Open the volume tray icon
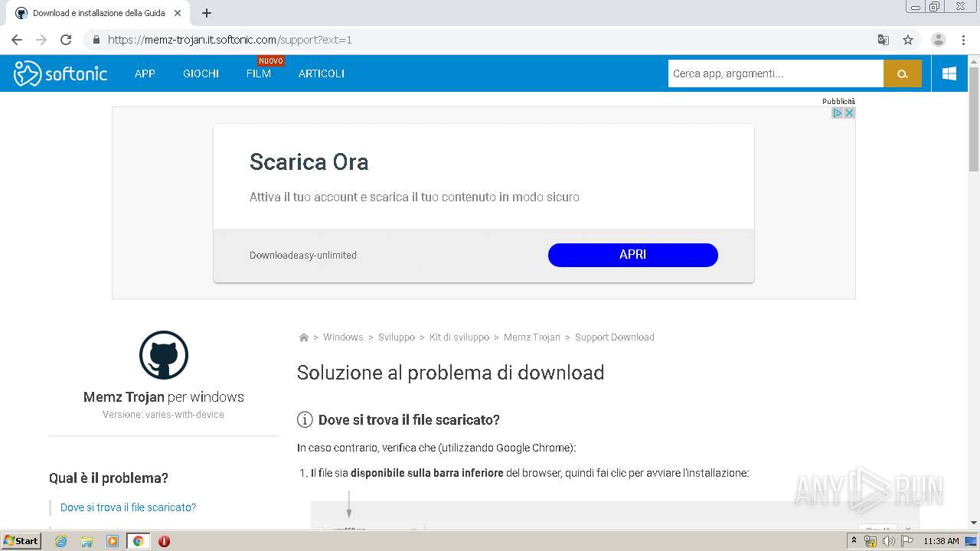Screen dimensions: 980x551 (x=888, y=541)
